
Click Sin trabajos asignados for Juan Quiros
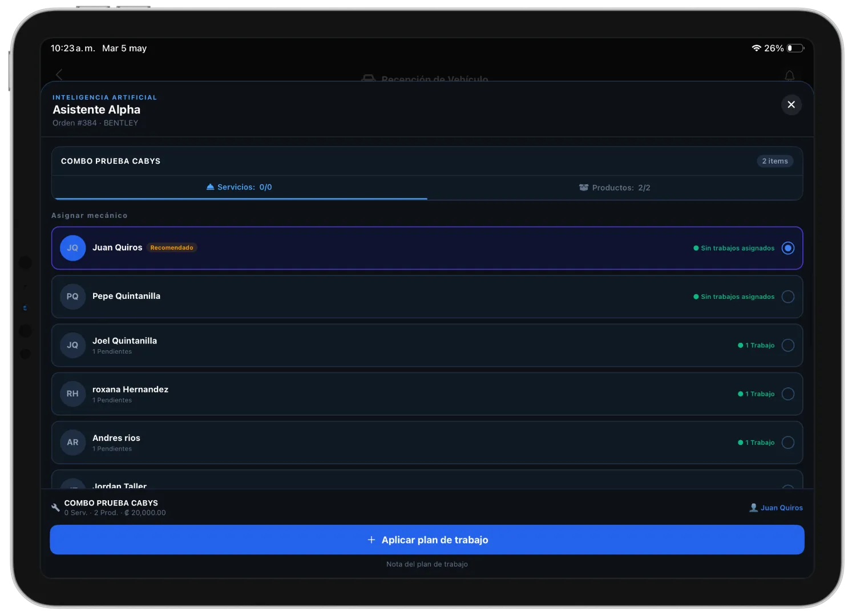click(734, 248)
